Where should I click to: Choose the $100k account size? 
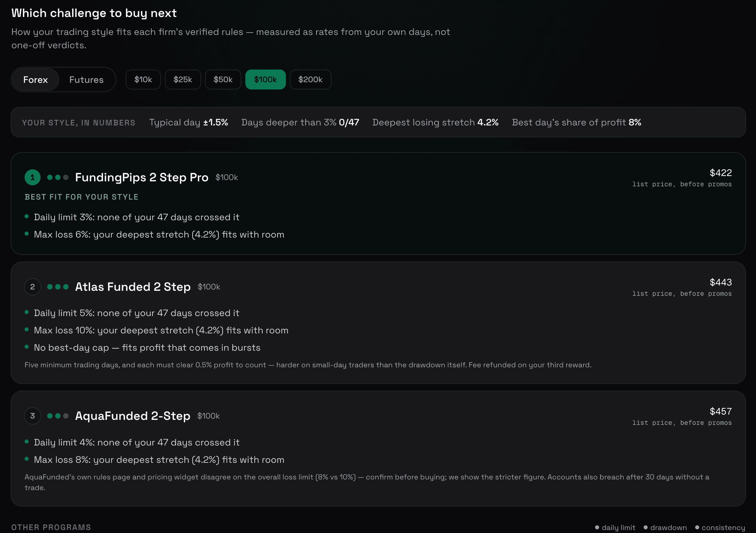point(266,80)
